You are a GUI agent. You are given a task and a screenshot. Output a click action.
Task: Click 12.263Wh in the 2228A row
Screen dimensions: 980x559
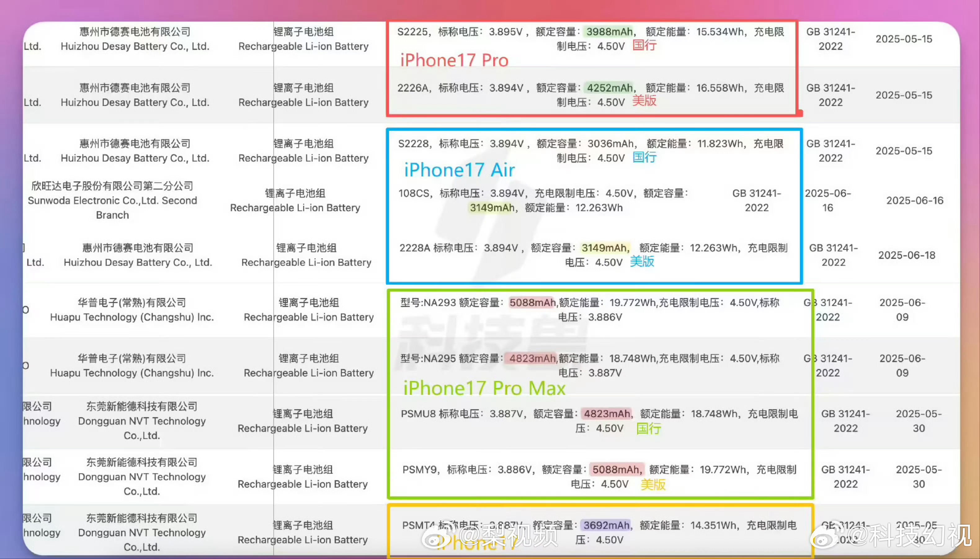[x=713, y=248]
